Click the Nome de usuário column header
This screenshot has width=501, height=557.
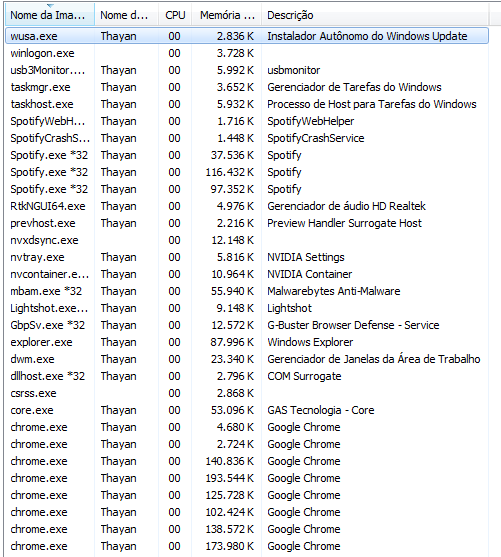tap(126, 15)
